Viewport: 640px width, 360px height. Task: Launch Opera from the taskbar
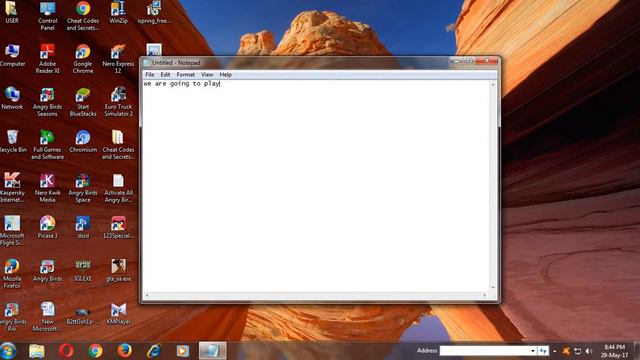coord(66,351)
